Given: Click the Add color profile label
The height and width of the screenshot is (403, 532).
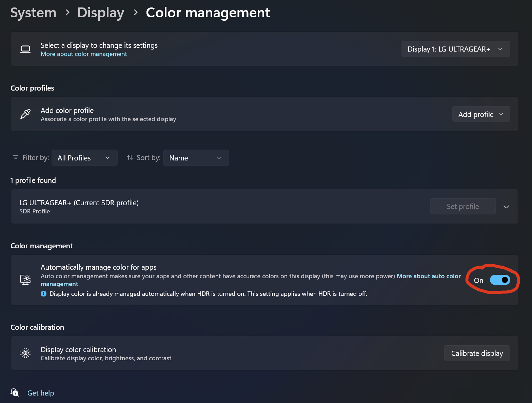Looking at the screenshot, I should [67, 111].
